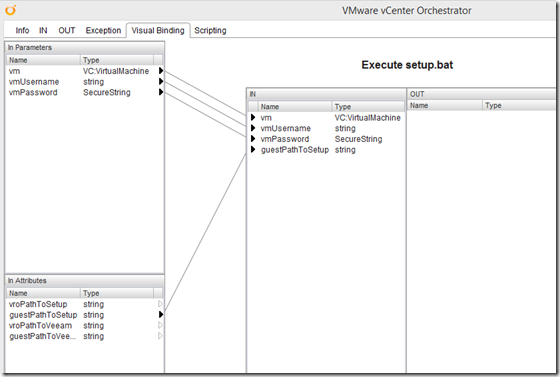Image resolution: width=560 pixels, height=377 pixels.
Task: Click arrow left of vmUsername in IN panel
Action: (x=253, y=128)
